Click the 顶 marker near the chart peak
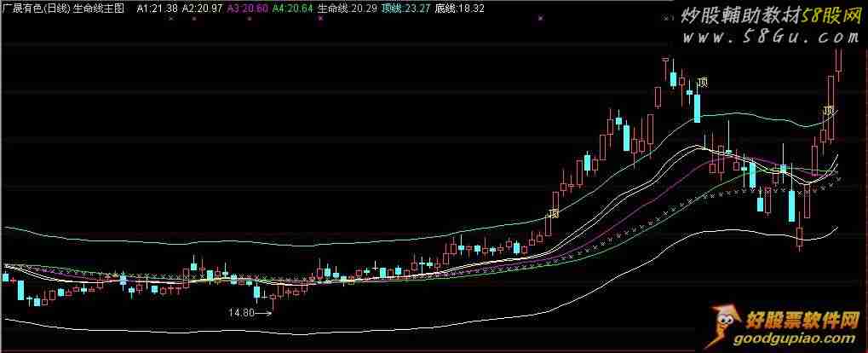 click(703, 82)
